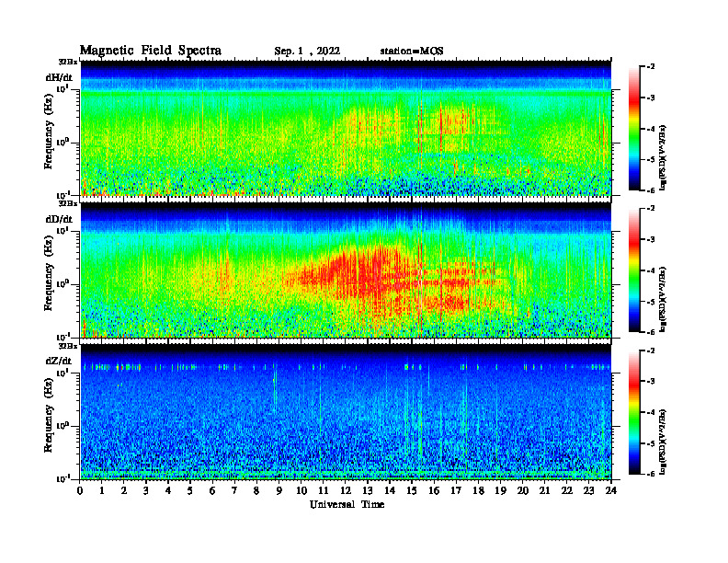Click the -5 value on dZ/dt color scale

(652, 443)
